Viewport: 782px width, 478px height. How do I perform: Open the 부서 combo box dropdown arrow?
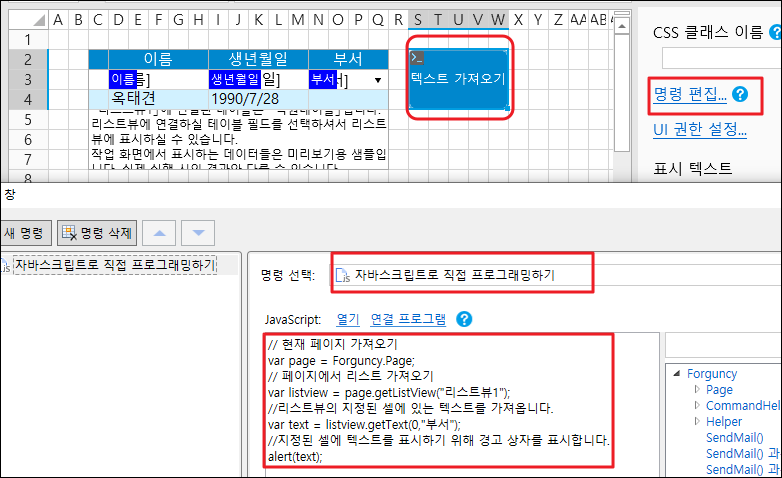(x=378, y=80)
